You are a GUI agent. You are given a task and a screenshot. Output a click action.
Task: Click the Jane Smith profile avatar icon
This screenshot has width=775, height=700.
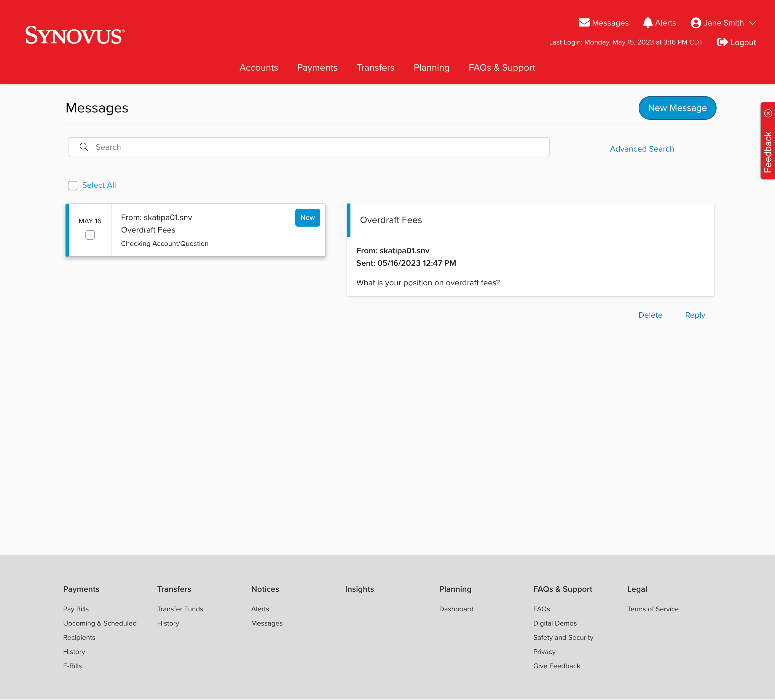click(696, 23)
